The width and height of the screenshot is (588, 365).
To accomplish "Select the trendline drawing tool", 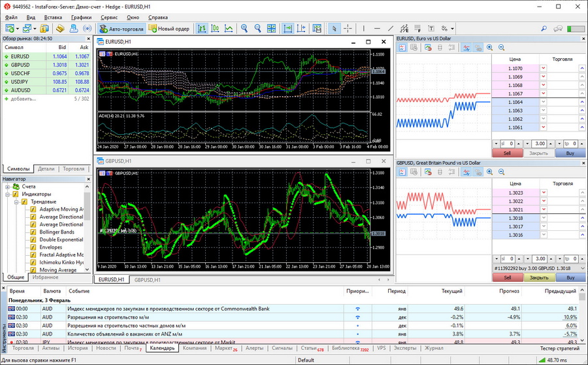I will (x=391, y=29).
